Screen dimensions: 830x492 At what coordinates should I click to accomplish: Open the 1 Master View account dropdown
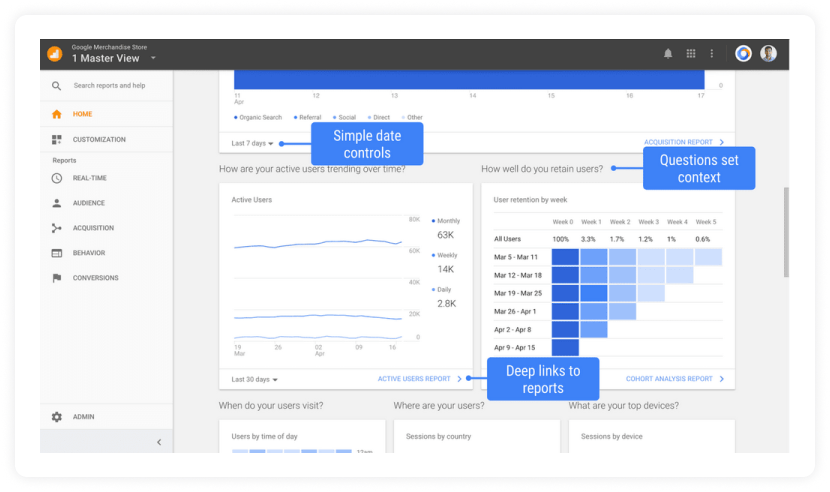pos(153,58)
